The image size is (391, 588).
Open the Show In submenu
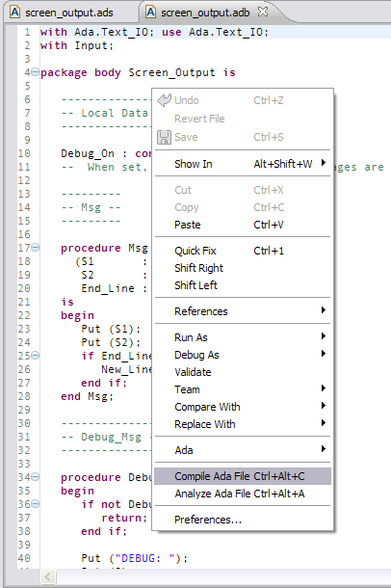243,164
